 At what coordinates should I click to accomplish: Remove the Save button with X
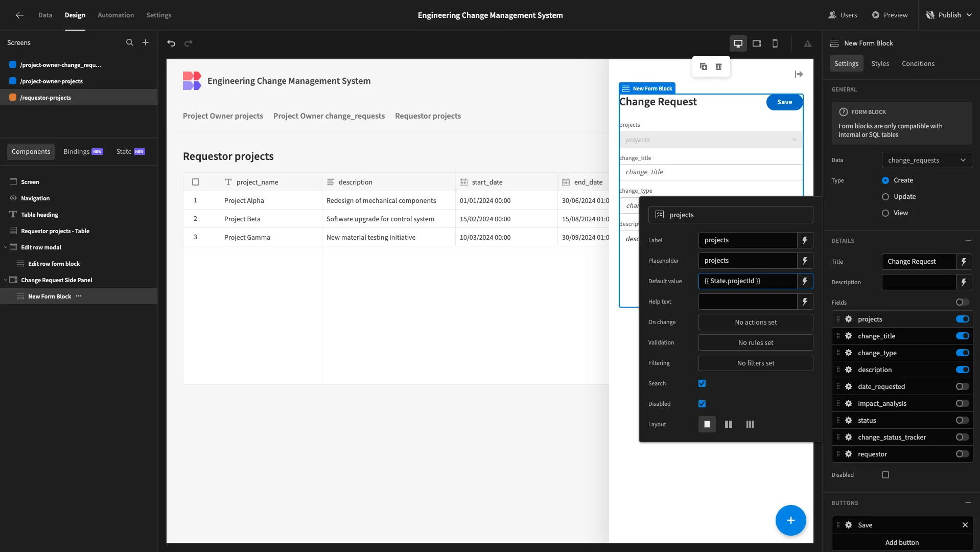coord(965,525)
